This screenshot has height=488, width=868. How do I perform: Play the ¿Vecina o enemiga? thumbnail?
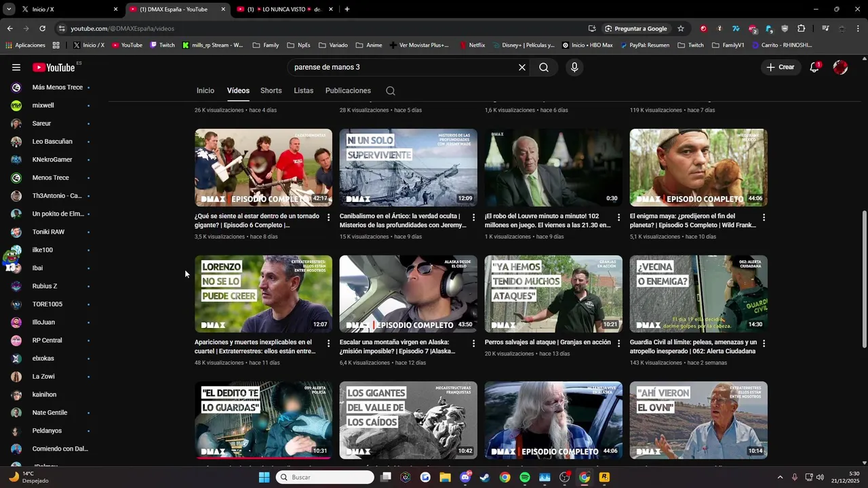click(698, 293)
